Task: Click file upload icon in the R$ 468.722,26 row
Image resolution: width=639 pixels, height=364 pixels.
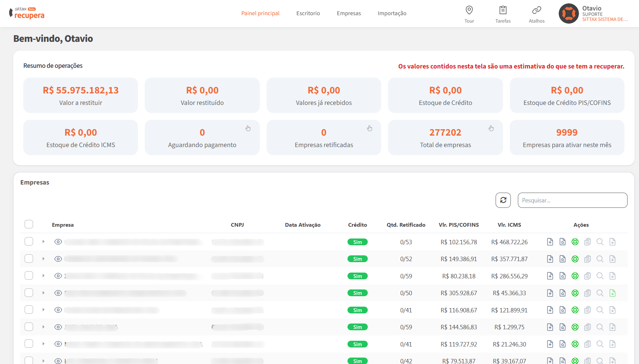Action: pyautogui.click(x=550, y=242)
